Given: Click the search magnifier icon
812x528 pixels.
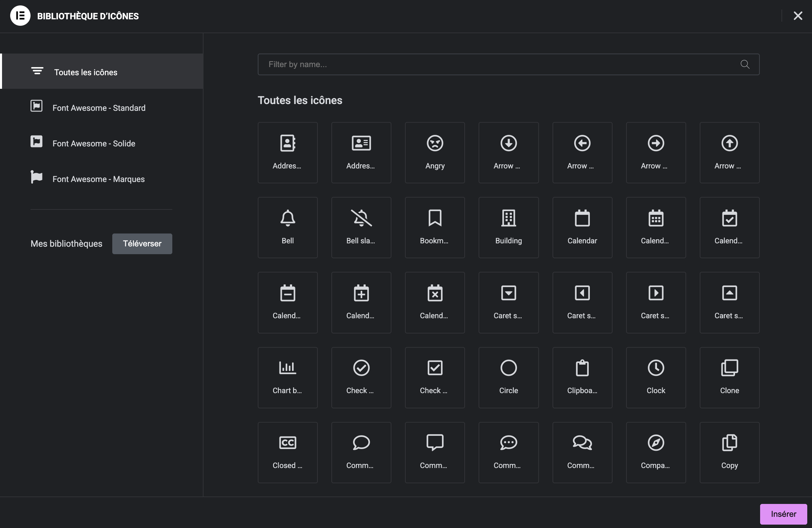Looking at the screenshot, I should pyautogui.click(x=745, y=64).
